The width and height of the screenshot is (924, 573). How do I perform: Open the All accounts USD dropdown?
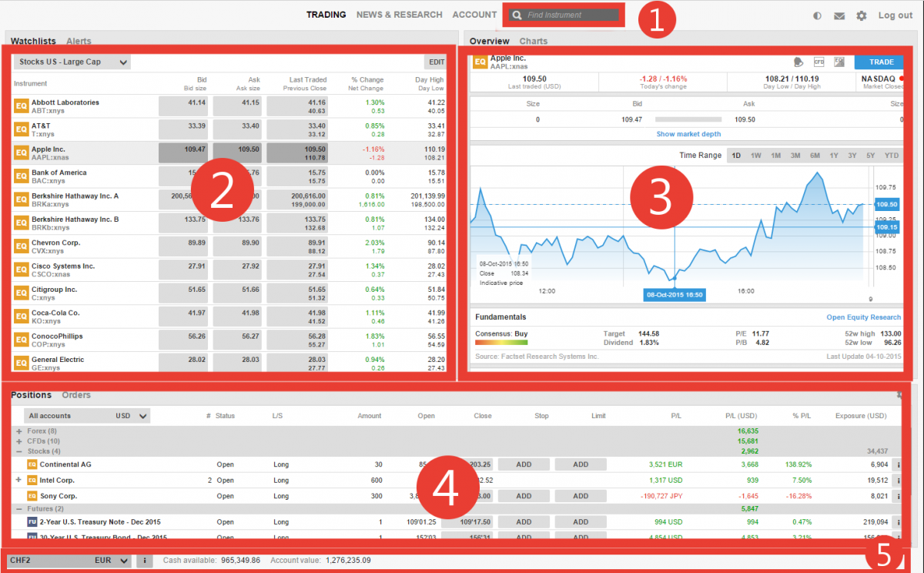coord(87,416)
